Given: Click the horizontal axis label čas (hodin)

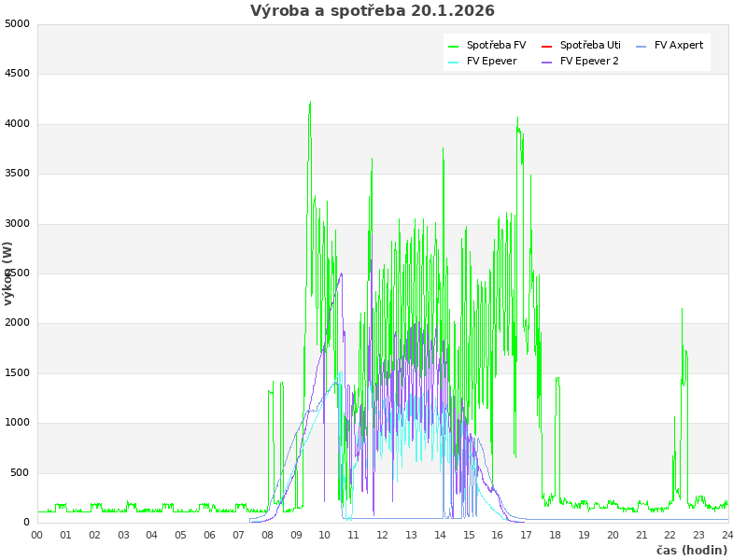Looking at the screenshot, I should [x=691, y=551].
